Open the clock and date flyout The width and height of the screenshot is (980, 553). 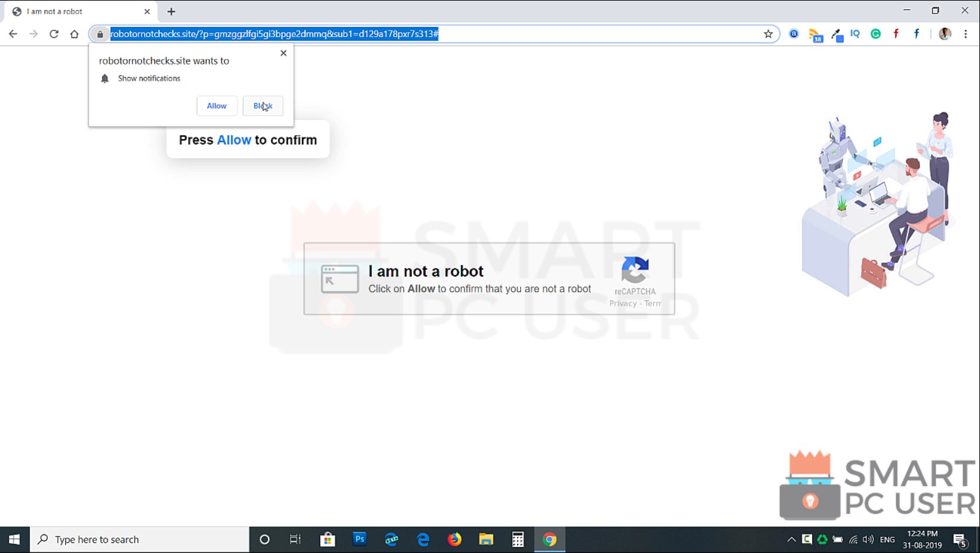(922, 539)
